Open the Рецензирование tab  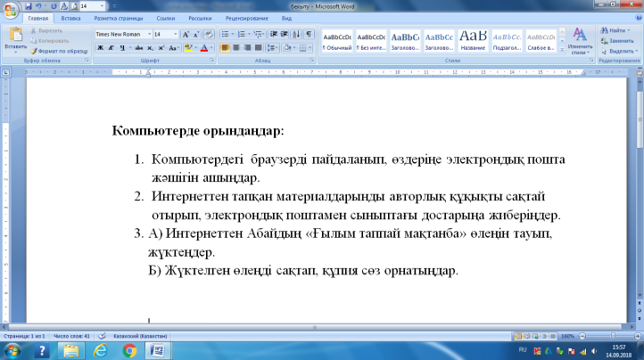coord(247,19)
